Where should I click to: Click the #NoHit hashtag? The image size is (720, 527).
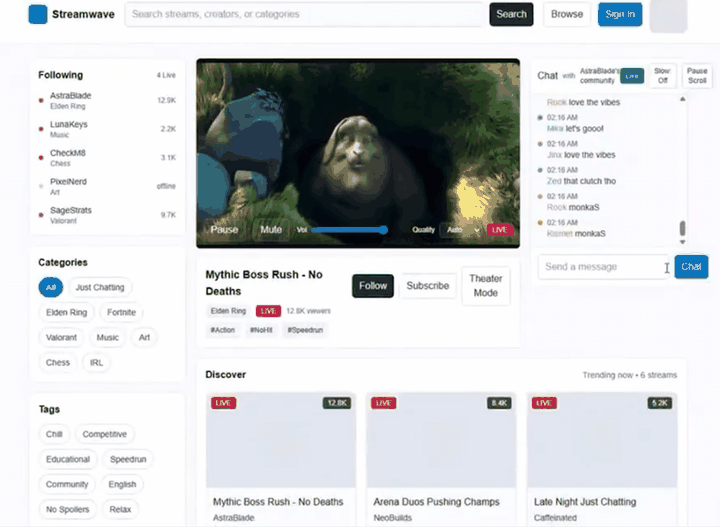click(x=261, y=330)
